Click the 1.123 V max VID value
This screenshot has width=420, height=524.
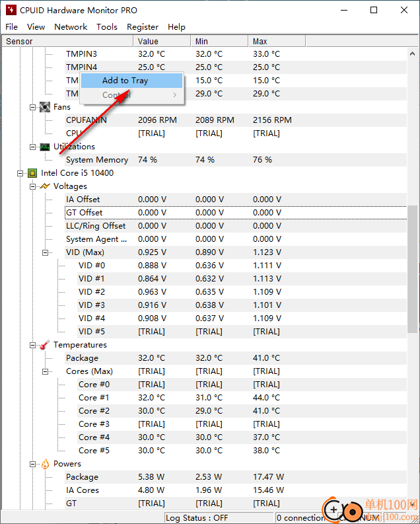pyautogui.click(x=267, y=252)
